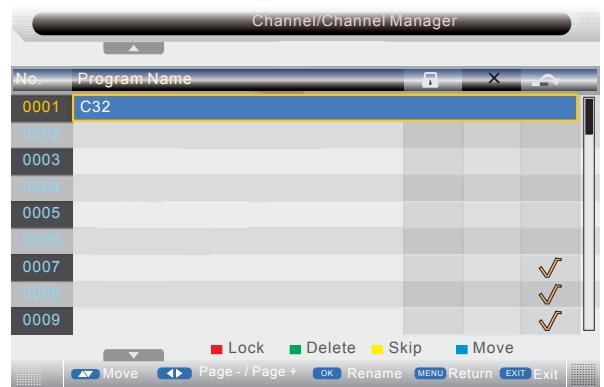
Task: Click the Page - / Page + label
Action: click(248, 372)
